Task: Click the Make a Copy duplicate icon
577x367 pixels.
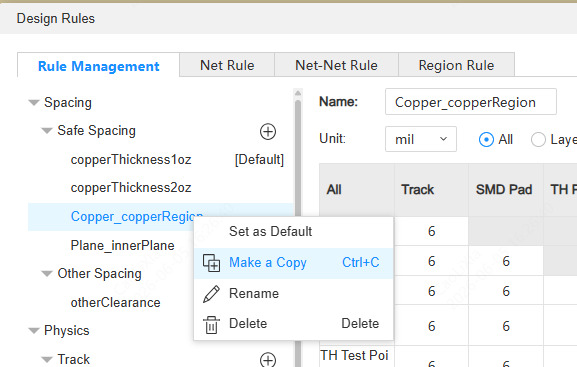Action: (212, 263)
